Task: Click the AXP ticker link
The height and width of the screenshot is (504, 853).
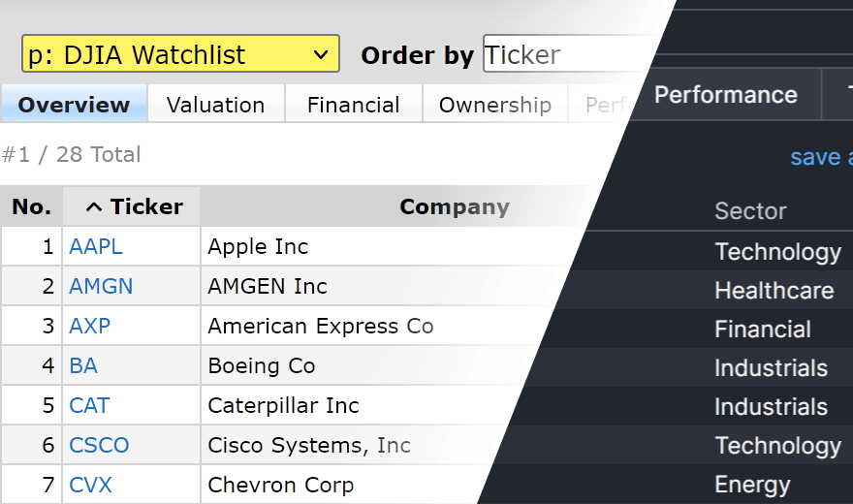Action: point(90,327)
